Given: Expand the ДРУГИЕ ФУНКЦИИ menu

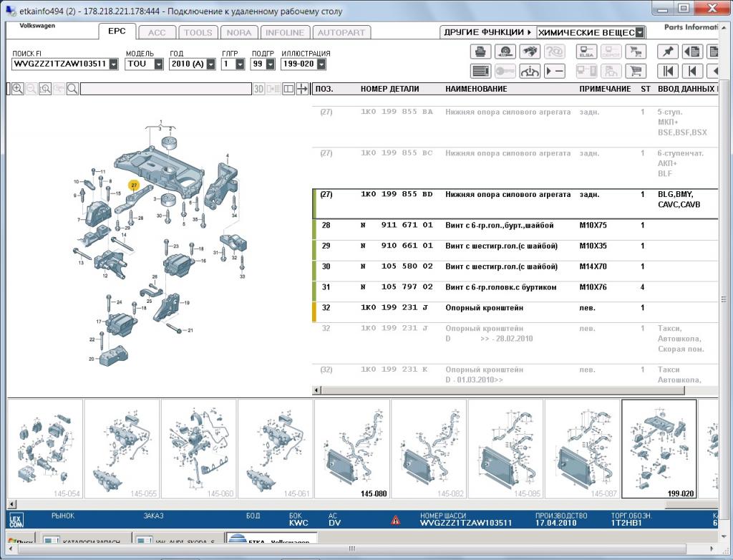Looking at the screenshot, I should 488,32.
